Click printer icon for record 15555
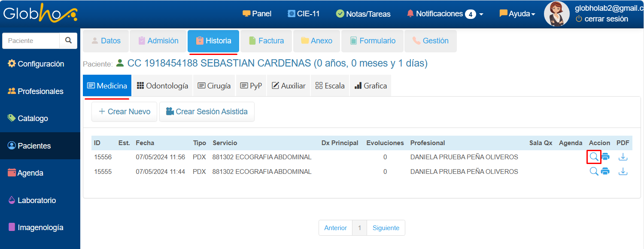644x249 pixels. 605,172
